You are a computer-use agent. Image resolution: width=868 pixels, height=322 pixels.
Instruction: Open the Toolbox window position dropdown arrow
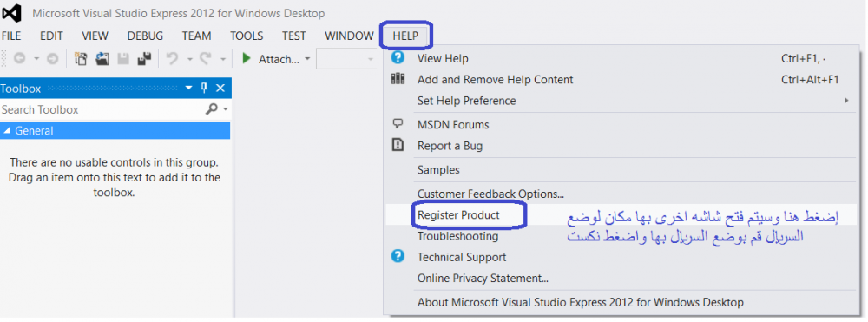[188, 88]
